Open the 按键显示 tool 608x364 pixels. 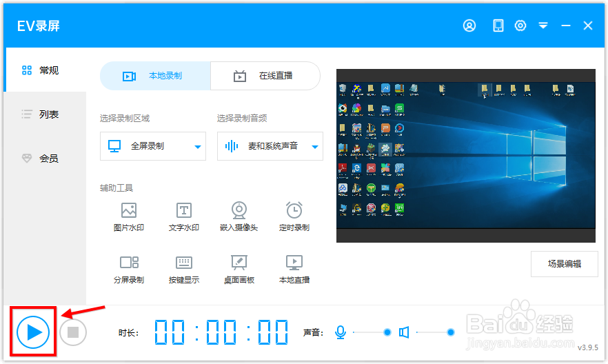click(184, 270)
